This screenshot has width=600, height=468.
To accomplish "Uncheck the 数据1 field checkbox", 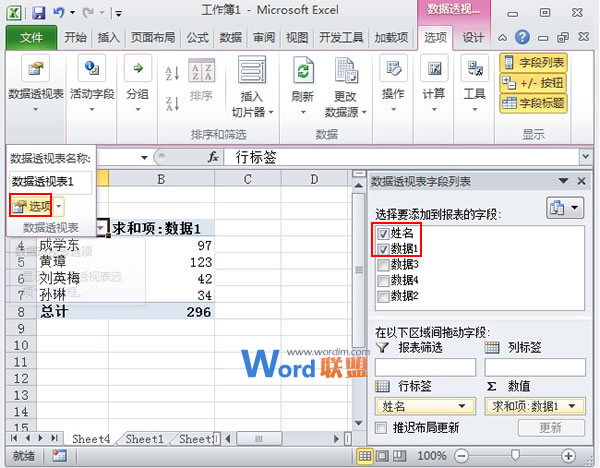I will pyautogui.click(x=383, y=249).
